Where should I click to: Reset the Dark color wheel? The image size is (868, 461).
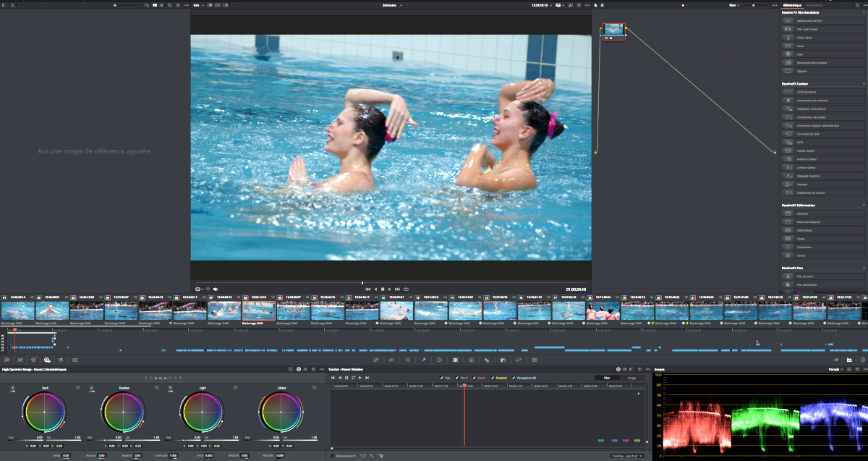click(78, 388)
